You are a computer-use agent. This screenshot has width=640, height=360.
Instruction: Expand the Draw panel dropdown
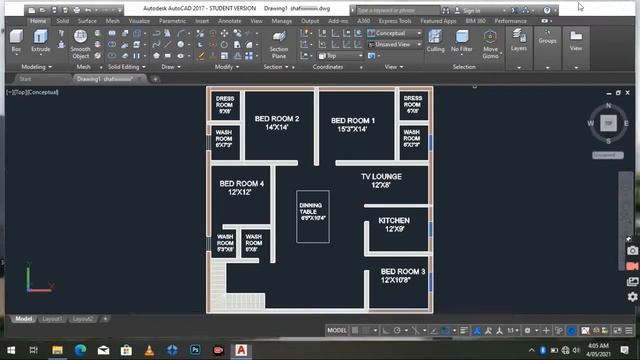click(x=171, y=67)
